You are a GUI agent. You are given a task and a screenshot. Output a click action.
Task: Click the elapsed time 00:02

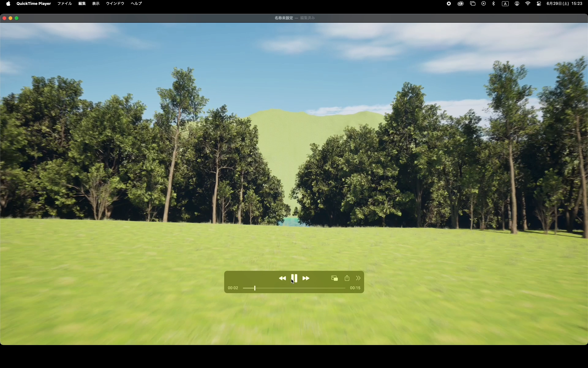click(x=233, y=288)
